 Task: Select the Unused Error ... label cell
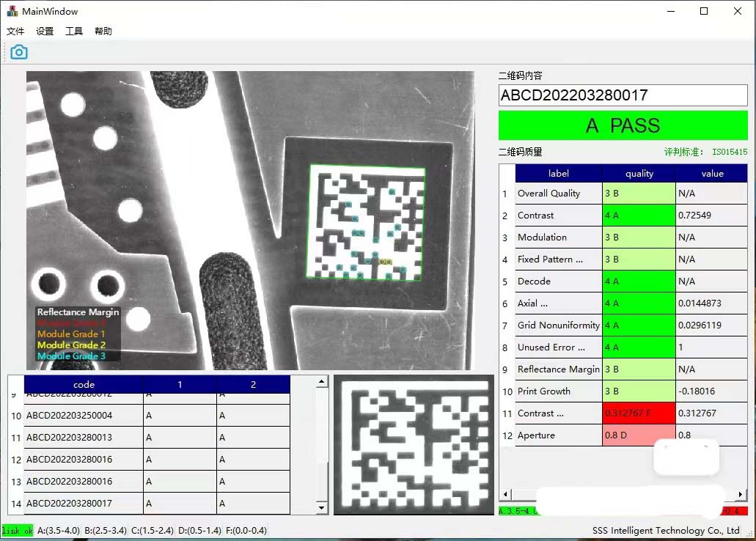559,347
